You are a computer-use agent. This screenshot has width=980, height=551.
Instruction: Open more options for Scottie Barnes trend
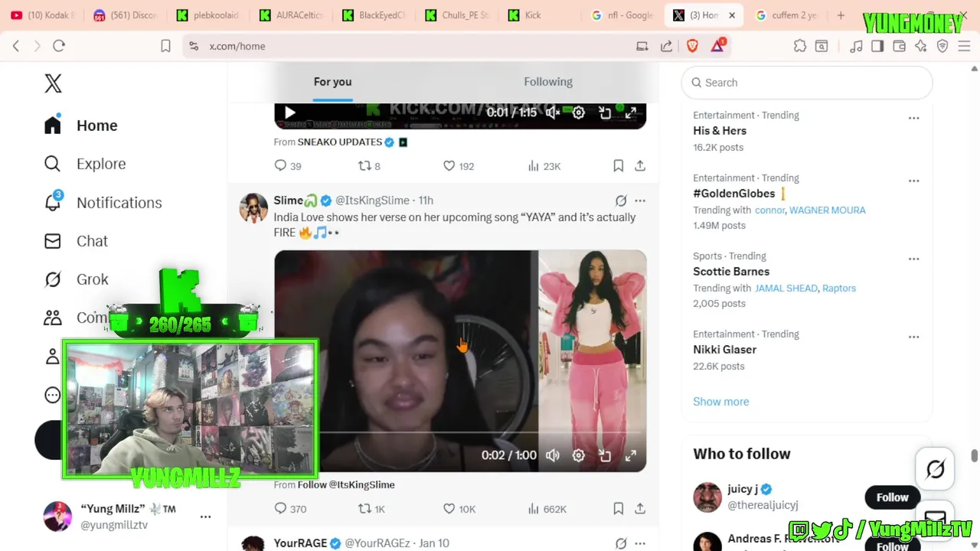pyautogui.click(x=913, y=259)
